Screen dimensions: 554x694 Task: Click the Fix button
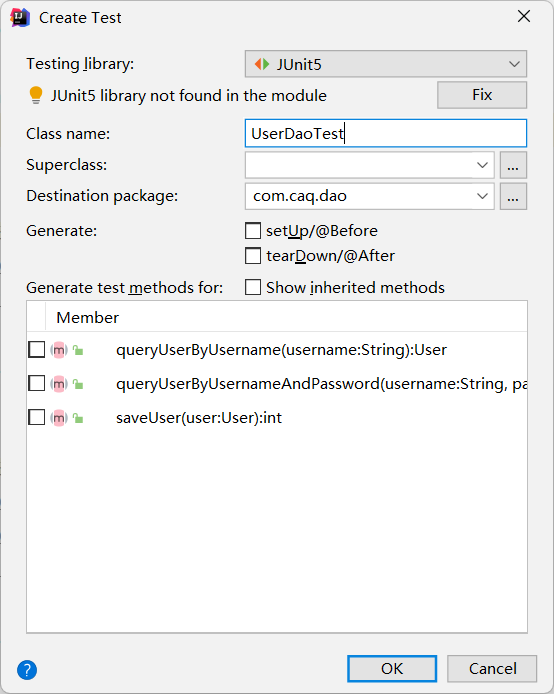[x=482, y=95]
